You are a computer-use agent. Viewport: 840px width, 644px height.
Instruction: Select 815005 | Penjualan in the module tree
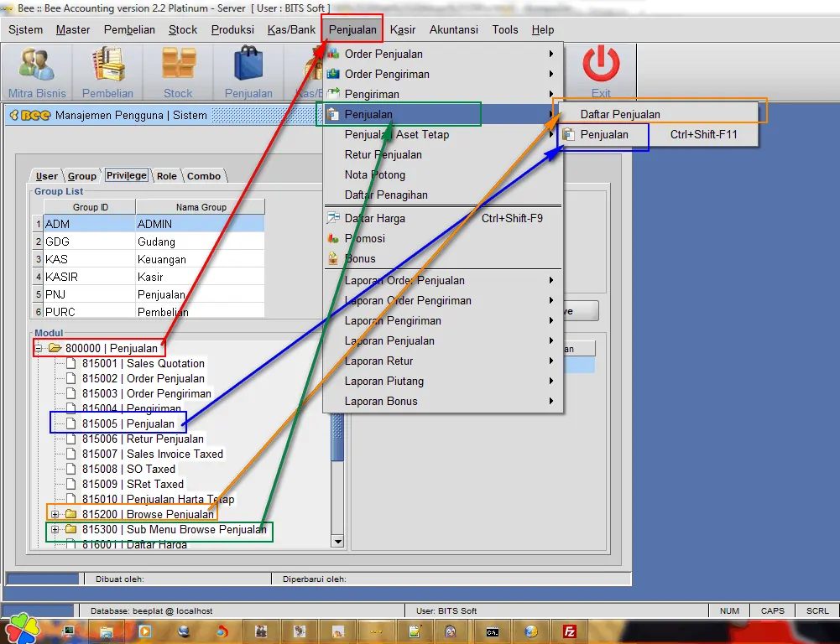128,424
